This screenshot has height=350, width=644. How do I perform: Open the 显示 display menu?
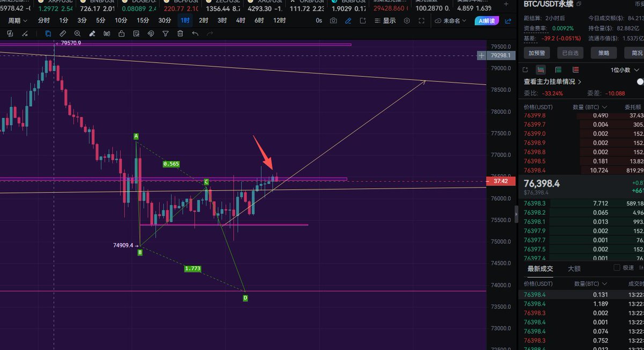(385, 20)
